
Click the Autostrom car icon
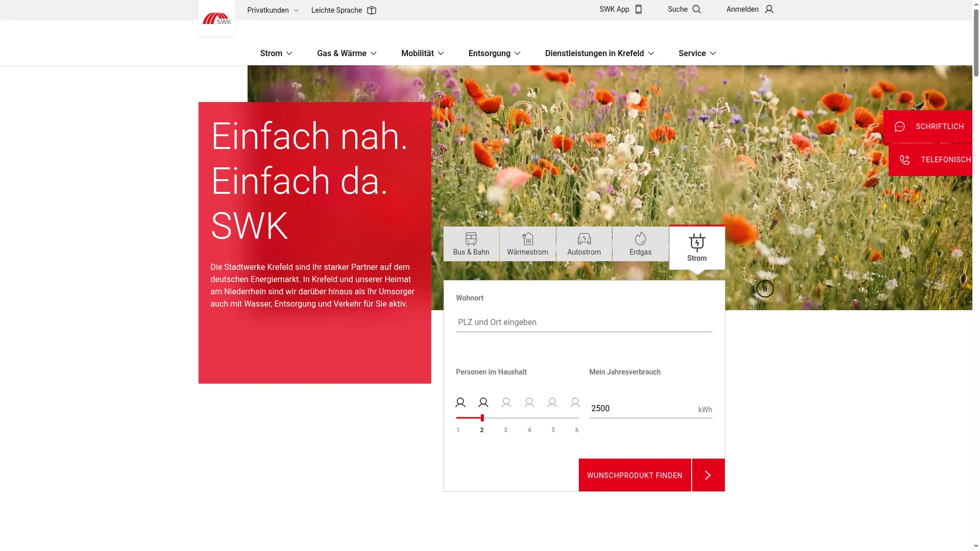click(584, 239)
